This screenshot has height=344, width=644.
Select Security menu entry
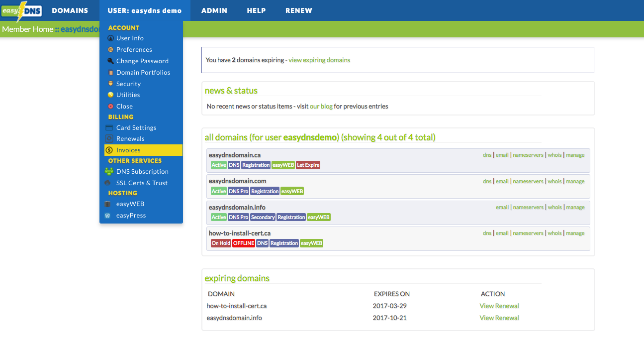[129, 84]
